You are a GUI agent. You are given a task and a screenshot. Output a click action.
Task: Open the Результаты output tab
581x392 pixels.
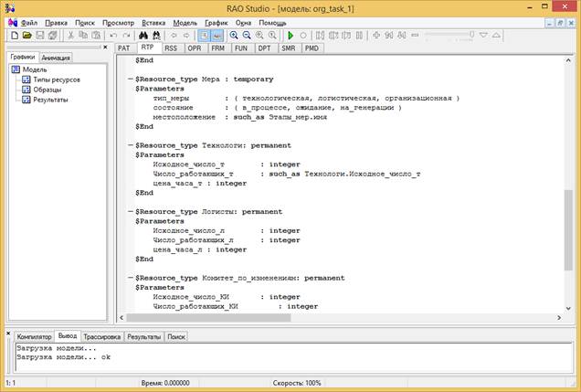pyautogui.click(x=143, y=337)
